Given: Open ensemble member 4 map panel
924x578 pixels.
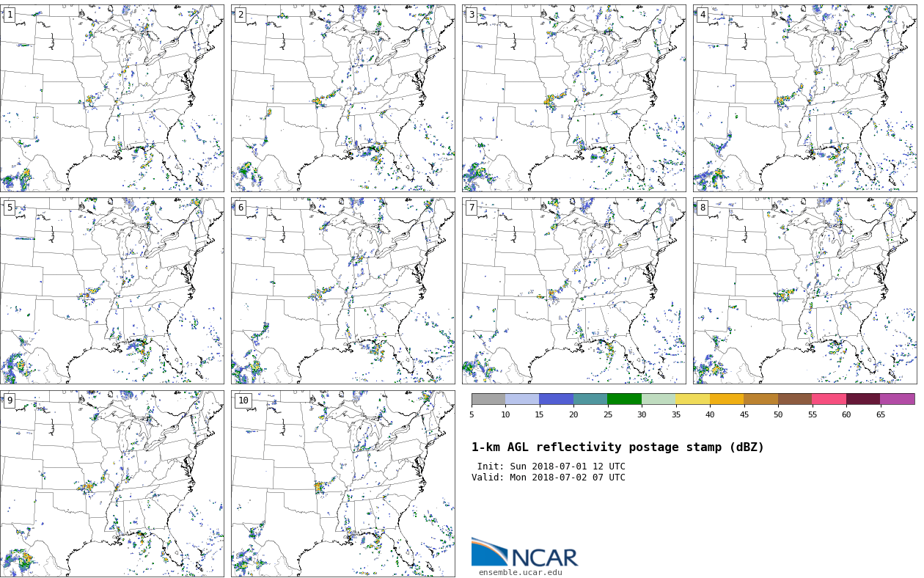Looking at the screenshot, I should tap(804, 98).
